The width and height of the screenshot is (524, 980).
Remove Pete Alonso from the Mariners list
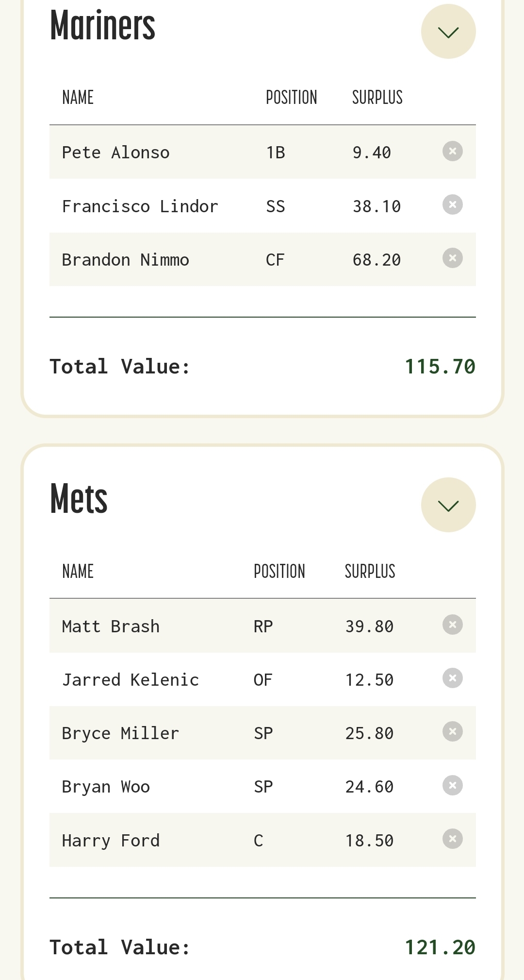pyautogui.click(x=452, y=151)
